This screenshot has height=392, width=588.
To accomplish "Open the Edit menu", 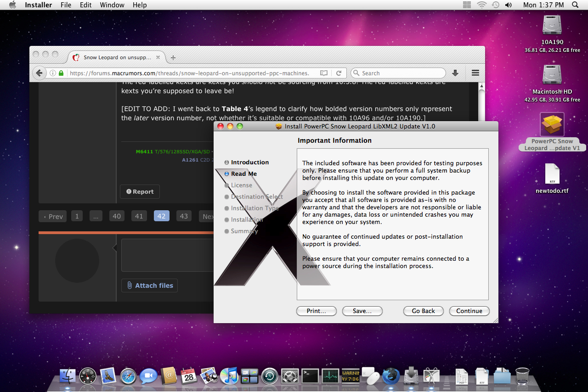I will pos(85,5).
